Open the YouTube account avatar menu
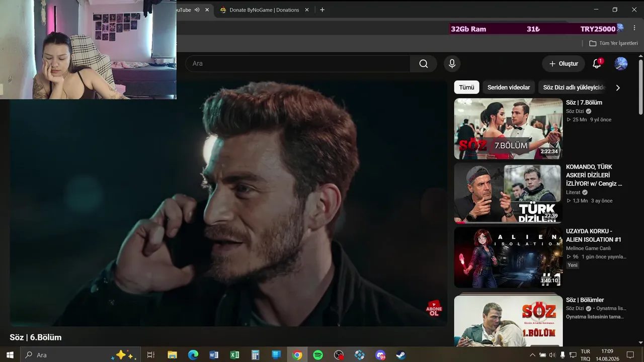Screen dimensions: 644x362 [x=621, y=64]
